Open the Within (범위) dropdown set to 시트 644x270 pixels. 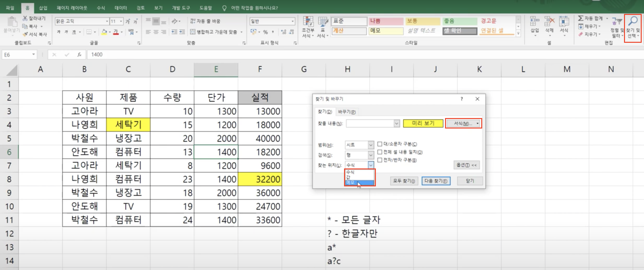[371, 145]
